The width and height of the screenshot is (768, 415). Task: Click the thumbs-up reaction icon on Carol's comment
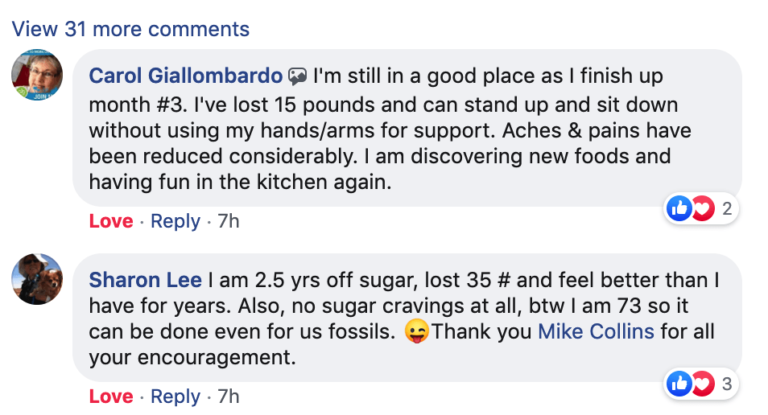680,208
